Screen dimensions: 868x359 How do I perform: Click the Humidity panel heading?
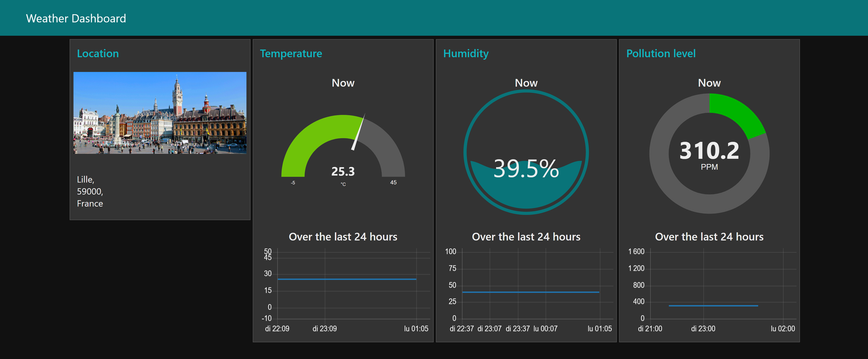466,54
